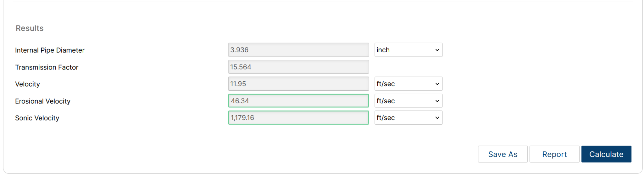Click the Transmission Factor result field
Viewport: 644px width, 175px height.
click(x=298, y=67)
